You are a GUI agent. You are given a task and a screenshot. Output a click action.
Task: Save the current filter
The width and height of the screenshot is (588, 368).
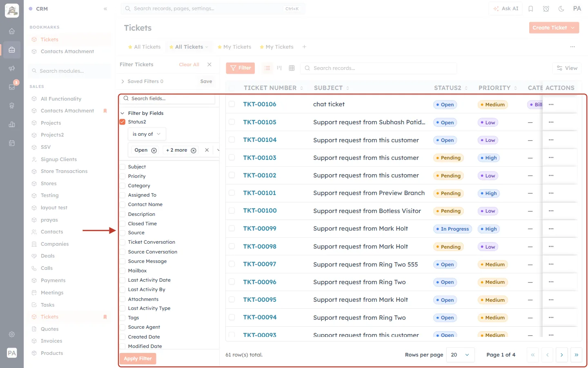click(x=206, y=81)
